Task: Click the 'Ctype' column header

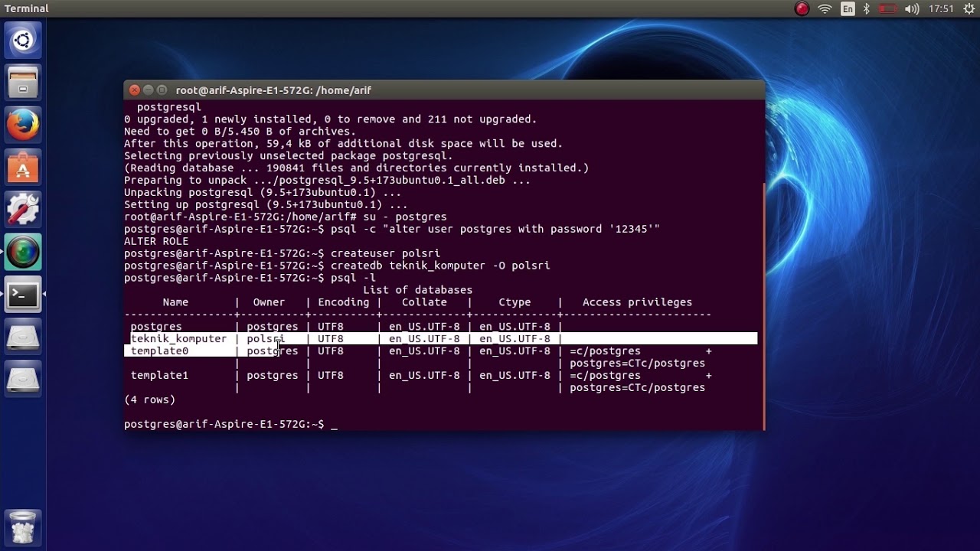Action: (x=514, y=302)
